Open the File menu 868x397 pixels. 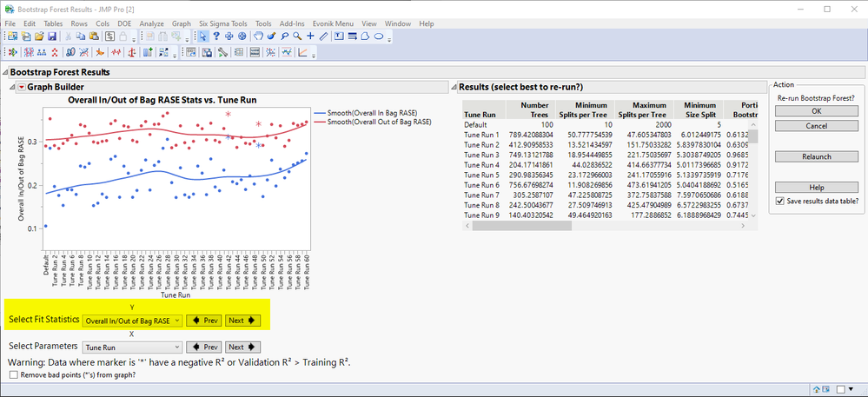point(11,23)
